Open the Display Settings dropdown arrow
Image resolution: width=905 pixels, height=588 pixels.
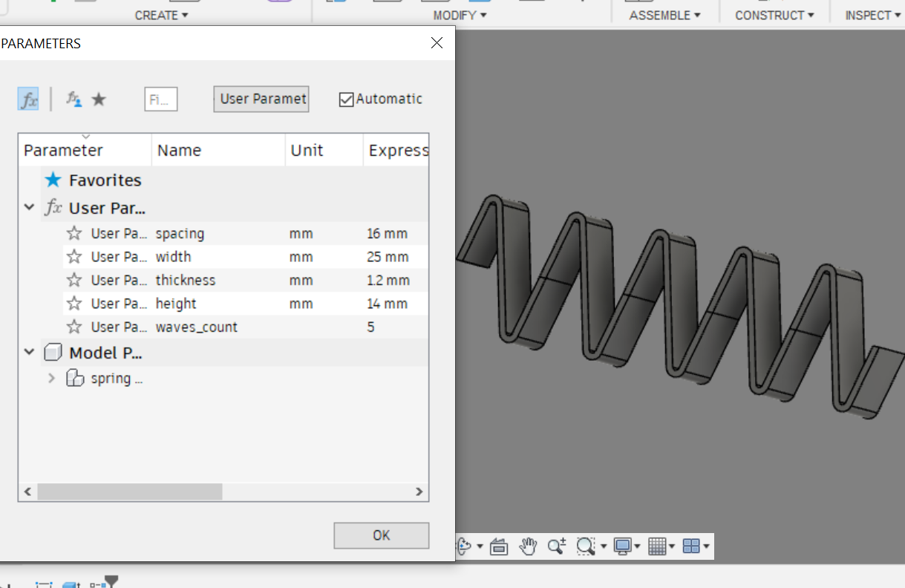click(638, 547)
